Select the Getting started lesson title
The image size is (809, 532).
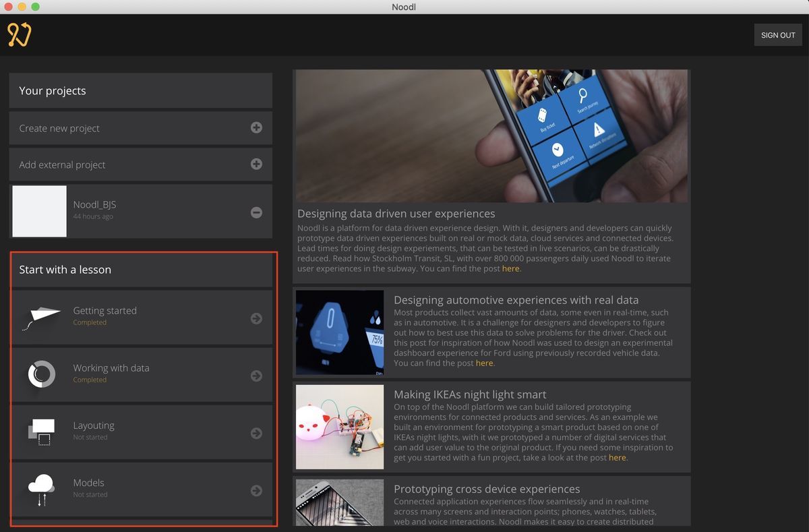click(x=104, y=311)
